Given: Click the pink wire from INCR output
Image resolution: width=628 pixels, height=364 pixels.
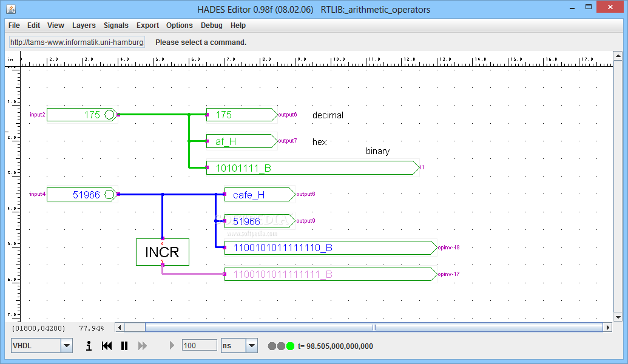Looking at the screenshot, I should 194,274.
